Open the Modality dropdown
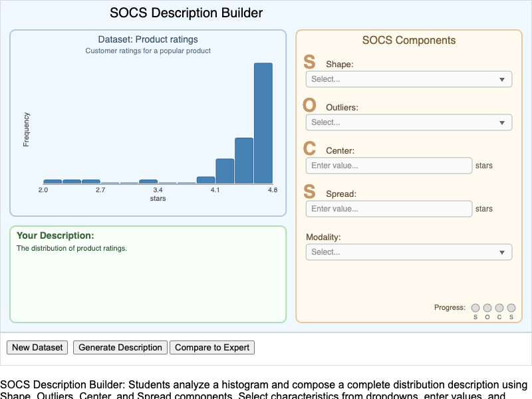The width and height of the screenshot is (532, 399). (408, 251)
